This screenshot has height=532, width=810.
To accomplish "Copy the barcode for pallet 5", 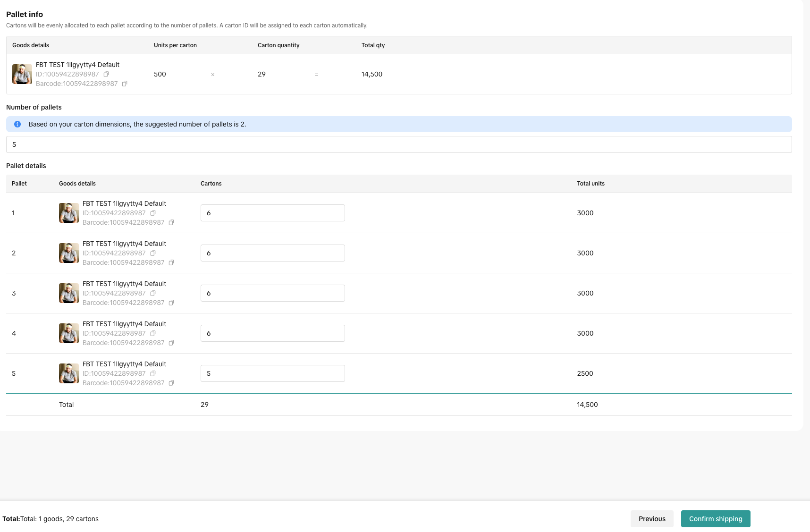I will click(171, 383).
